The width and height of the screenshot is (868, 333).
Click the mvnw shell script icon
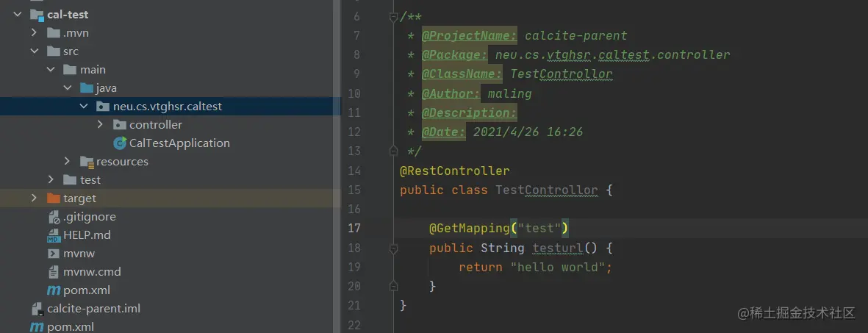(54, 253)
